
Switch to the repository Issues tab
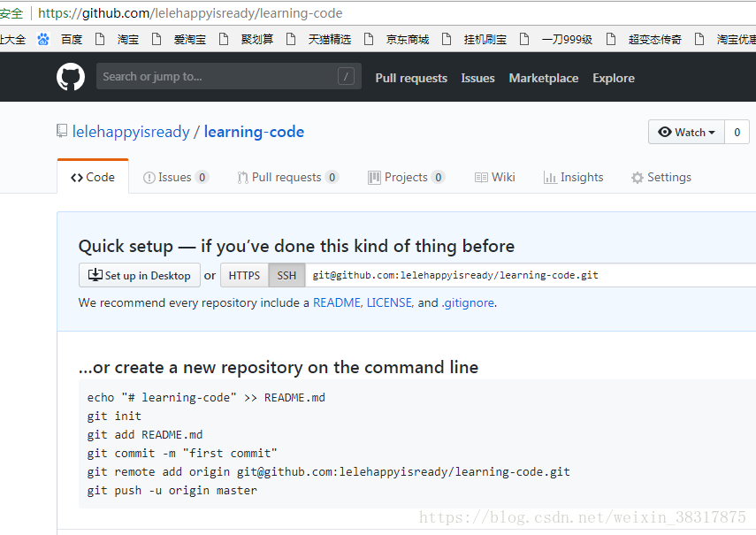pyautogui.click(x=175, y=178)
